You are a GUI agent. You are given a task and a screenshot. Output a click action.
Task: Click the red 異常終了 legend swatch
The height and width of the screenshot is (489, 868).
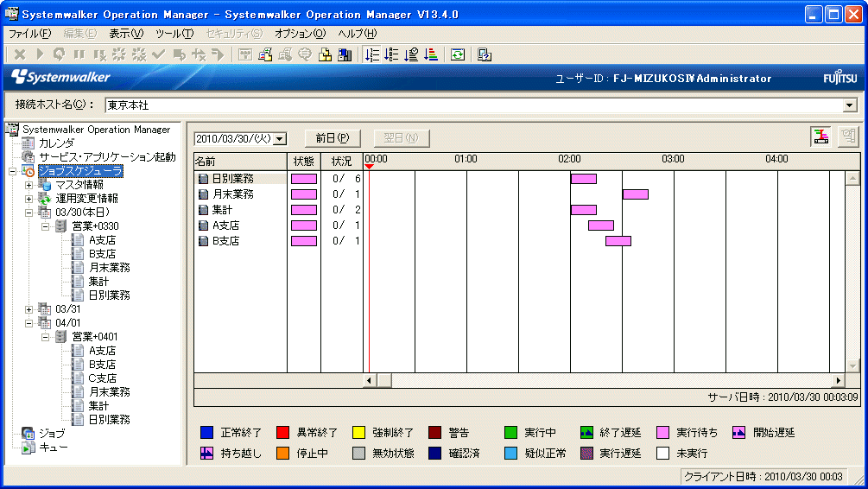(x=282, y=433)
